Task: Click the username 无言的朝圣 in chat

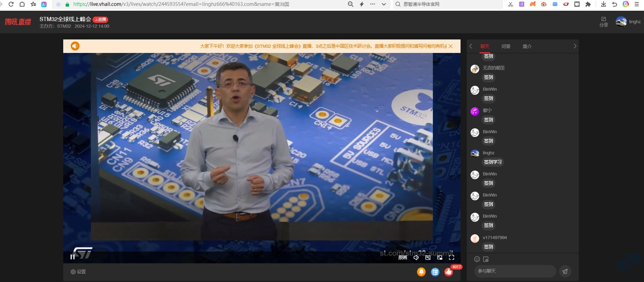Action: 494,68
